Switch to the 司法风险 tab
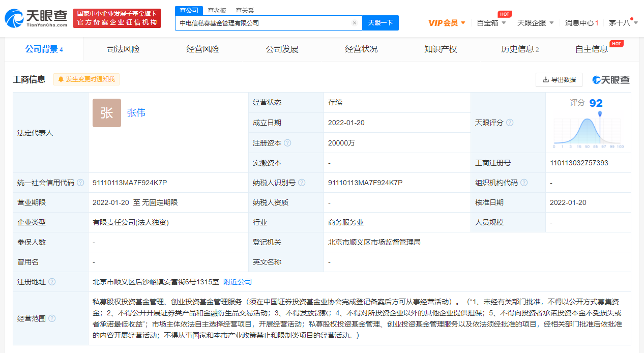 point(123,49)
